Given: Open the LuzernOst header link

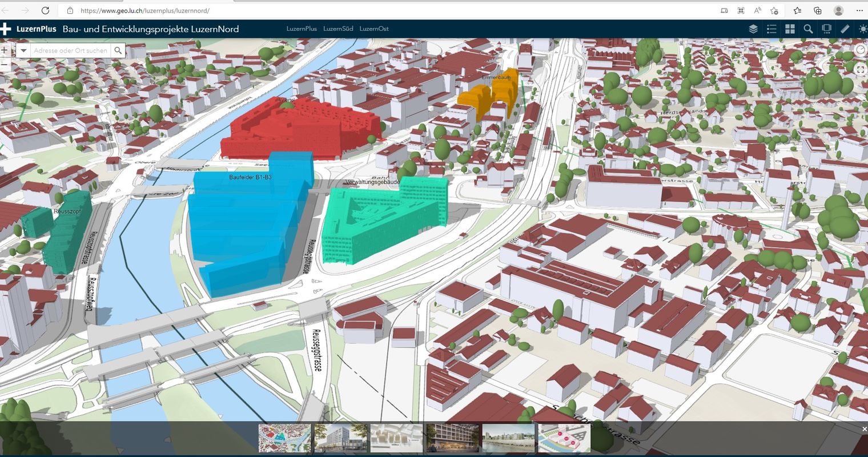Looking at the screenshot, I should pos(374,29).
